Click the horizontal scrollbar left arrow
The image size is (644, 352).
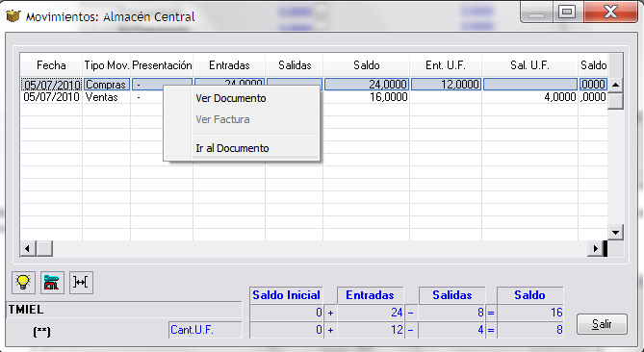(x=28, y=248)
